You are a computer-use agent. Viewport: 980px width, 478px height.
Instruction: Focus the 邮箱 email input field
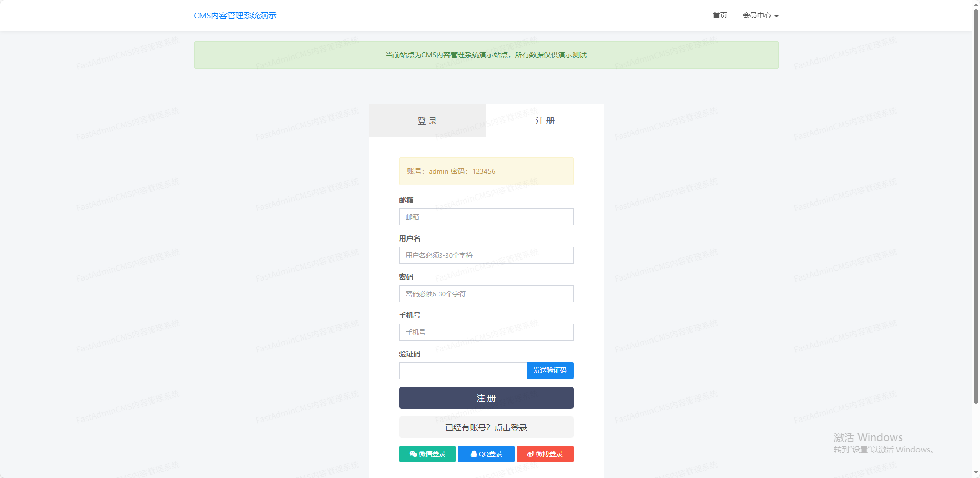[x=486, y=217]
